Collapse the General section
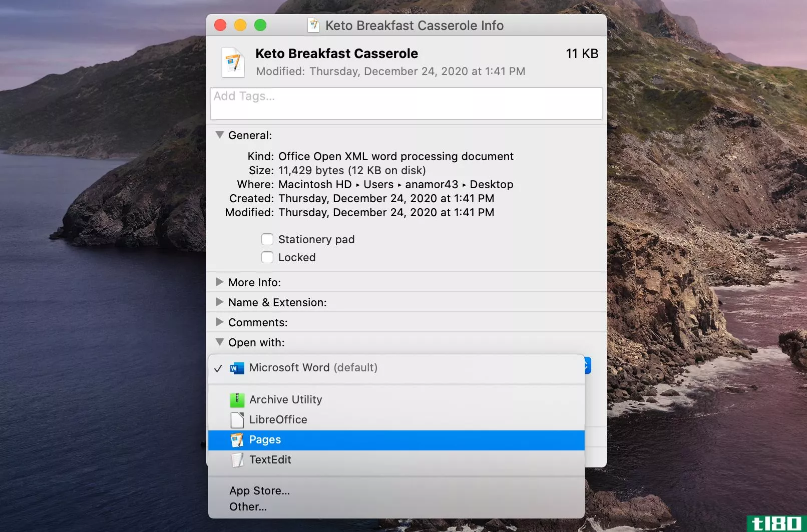 pos(219,135)
